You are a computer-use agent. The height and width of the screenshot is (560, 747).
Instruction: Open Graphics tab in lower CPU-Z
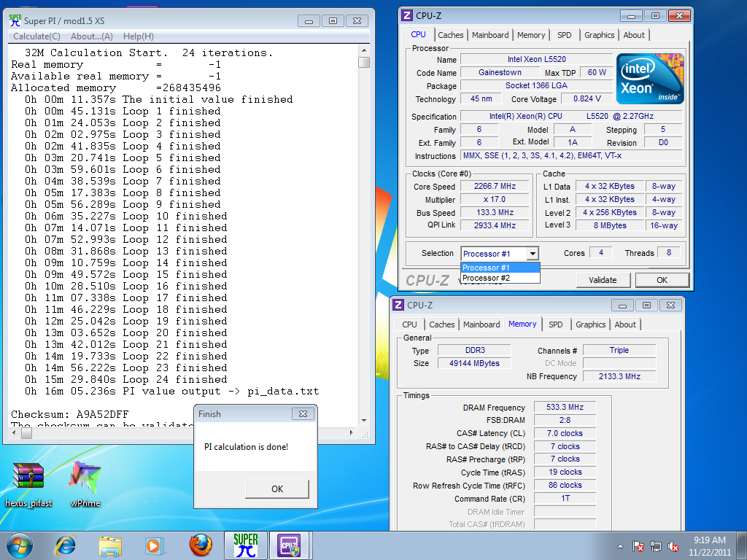click(590, 324)
